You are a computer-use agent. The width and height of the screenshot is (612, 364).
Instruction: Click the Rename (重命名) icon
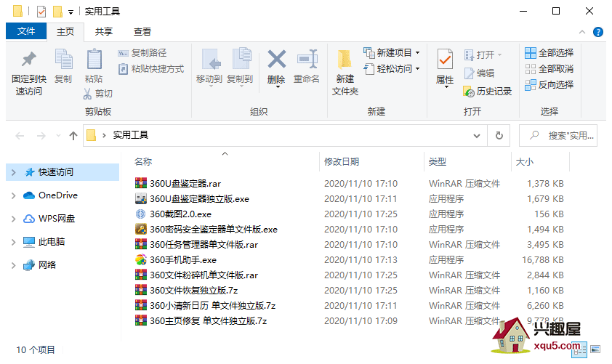pyautogui.click(x=307, y=60)
